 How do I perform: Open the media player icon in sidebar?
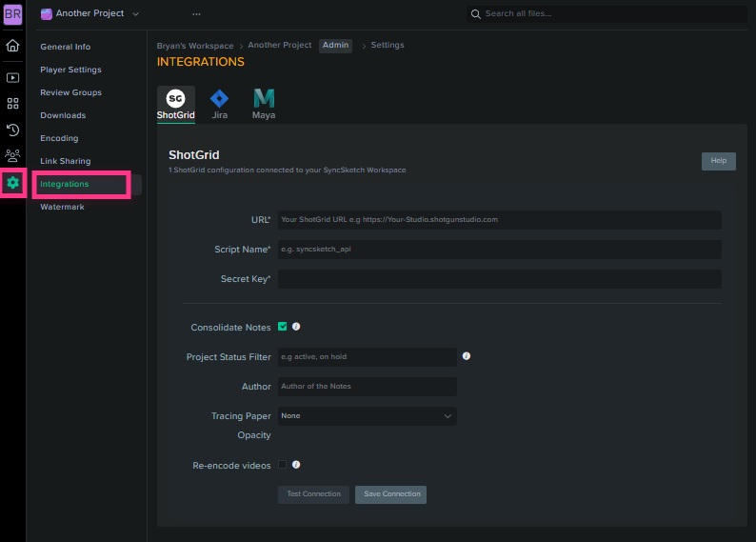point(12,78)
